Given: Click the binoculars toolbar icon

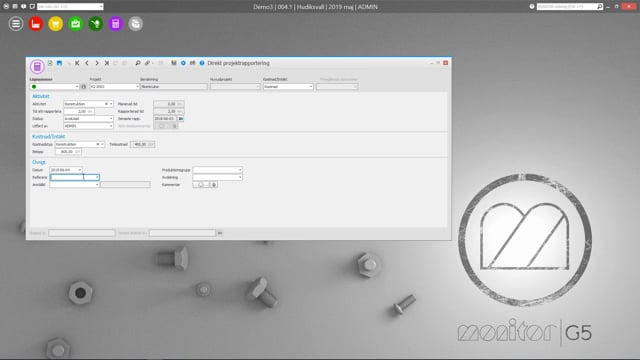Looking at the screenshot, I should point(193,63).
